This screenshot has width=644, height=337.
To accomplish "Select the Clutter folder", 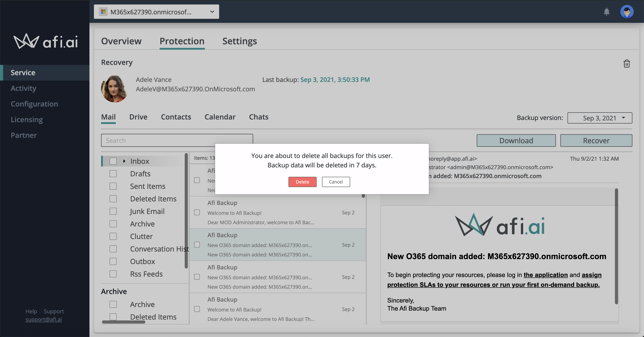I will [x=141, y=236].
